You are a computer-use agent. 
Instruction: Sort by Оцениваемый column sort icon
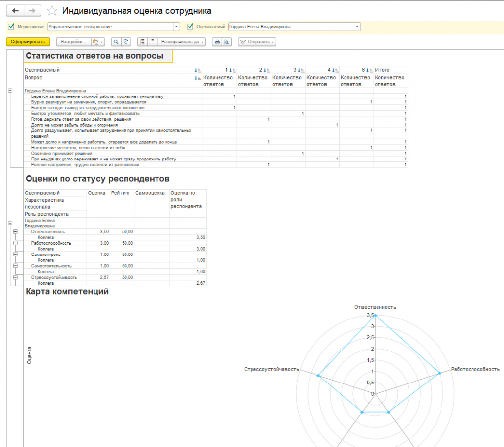[198, 70]
